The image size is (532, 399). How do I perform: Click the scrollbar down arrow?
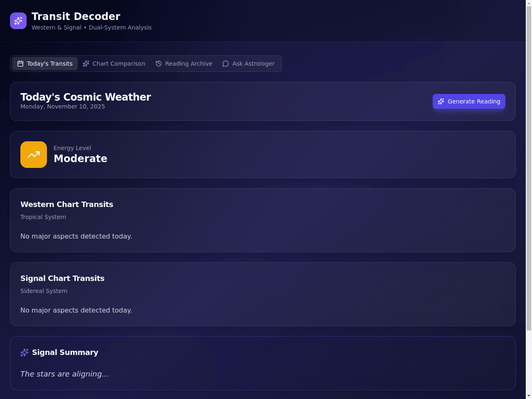click(x=529, y=396)
